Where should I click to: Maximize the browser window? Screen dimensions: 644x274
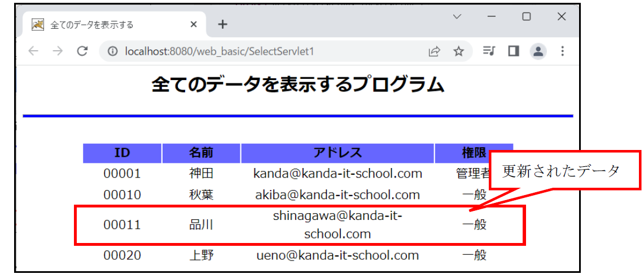coord(526,17)
